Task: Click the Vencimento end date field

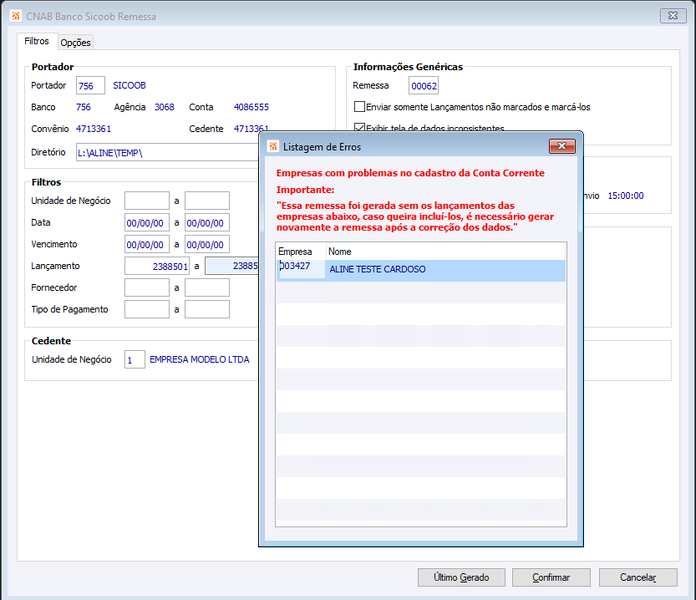Action: 207,244
